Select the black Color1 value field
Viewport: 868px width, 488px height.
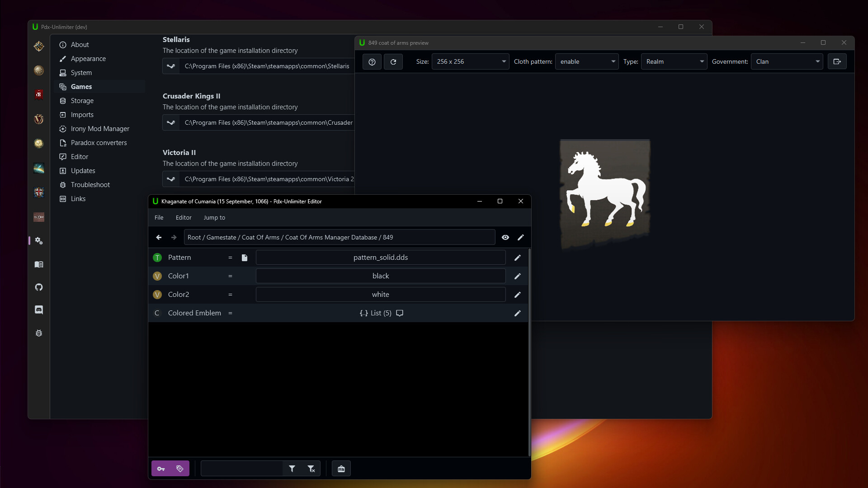pos(380,276)
